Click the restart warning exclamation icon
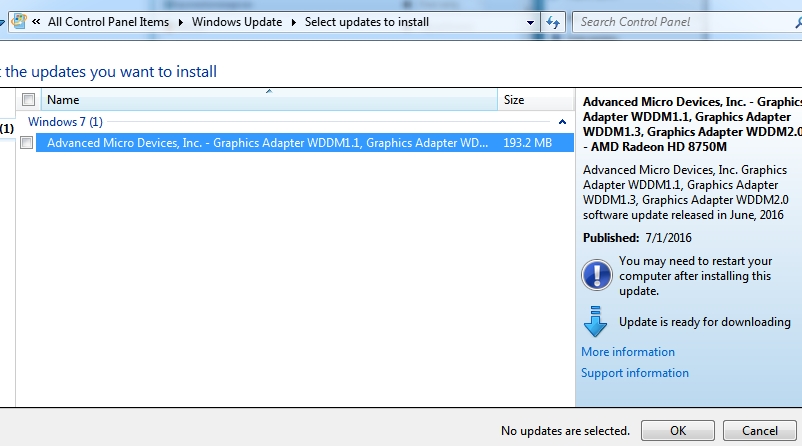Image resolution: width=802 pixels, height=446 pixels. click(596, 275)
